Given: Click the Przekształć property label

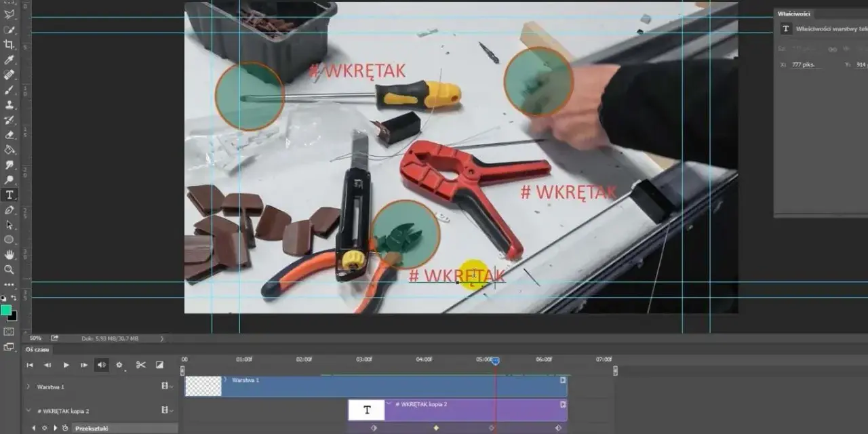Looking at the screenshot, I should (x=92, y=428).
